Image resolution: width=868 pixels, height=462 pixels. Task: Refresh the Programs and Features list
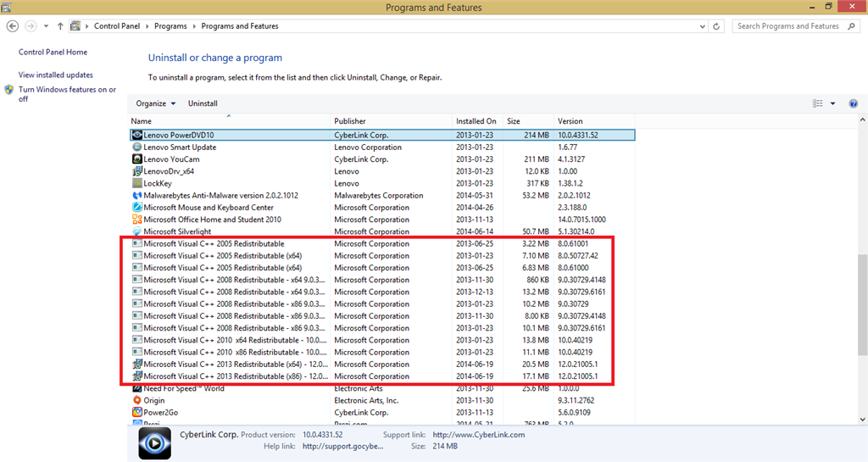pyautogui.click(x=716, y=26)
